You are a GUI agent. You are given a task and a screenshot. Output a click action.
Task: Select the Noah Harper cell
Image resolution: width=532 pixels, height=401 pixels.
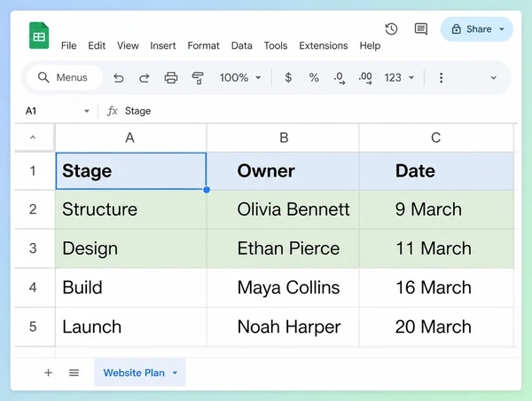pos(283,327)
